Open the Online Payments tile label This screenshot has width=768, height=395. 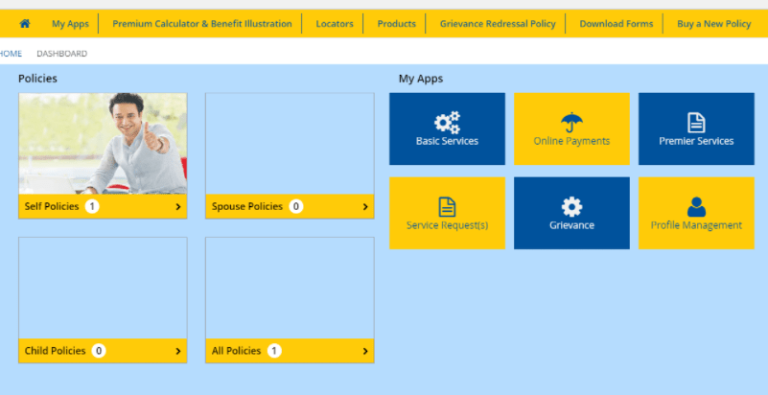point(572,141)
